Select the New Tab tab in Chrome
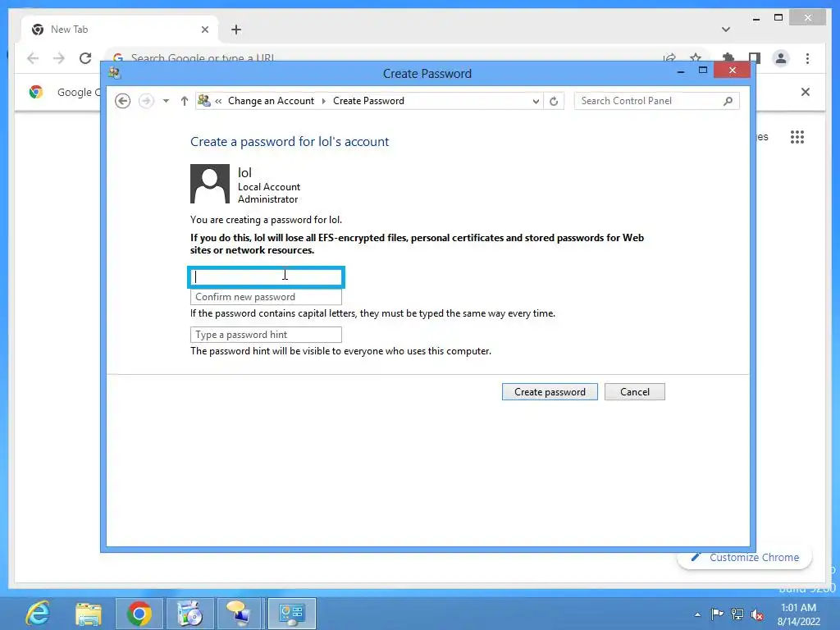The height and width of the screenshot is (630, 840). tap(119, 30)
